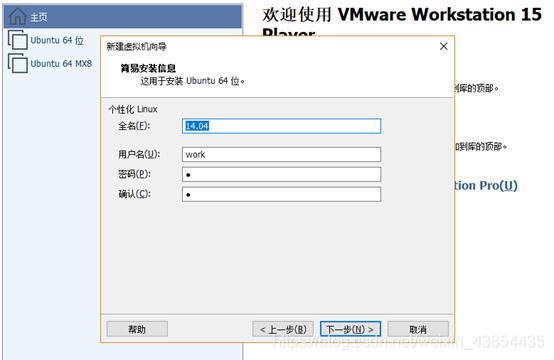The image size is (554, 360).
Task: Click the Ubuntu 64 位 VM icon
Action: pyautogui.click(x=18, y=40)
